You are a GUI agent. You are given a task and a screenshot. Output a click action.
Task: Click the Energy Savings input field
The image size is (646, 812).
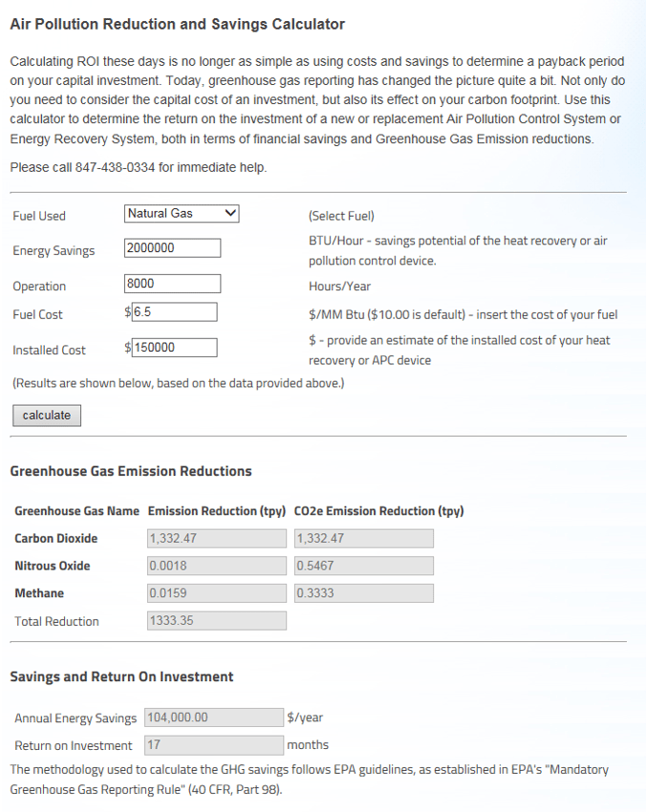coord(173,248)
